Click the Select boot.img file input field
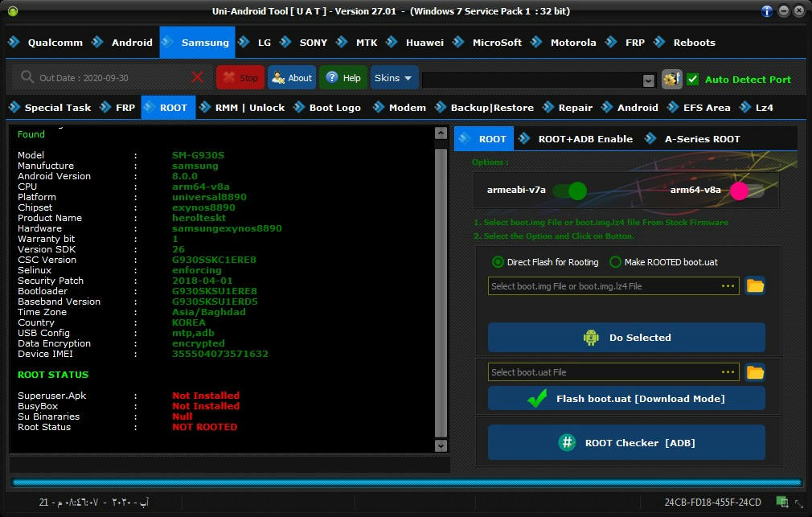This screenshot has width=812, height=517. pyautogui.click(x=603, y=286)
